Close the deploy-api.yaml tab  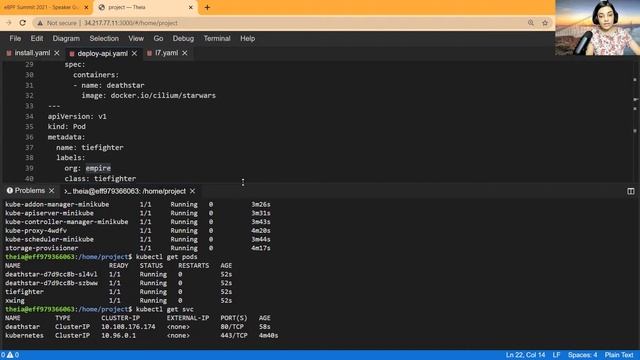point(134,53)
